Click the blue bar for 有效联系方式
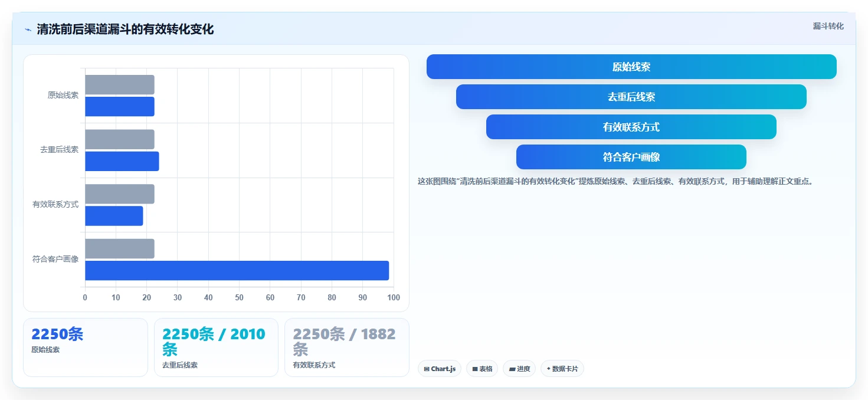Viewport: 868px width, 400px height. click(x=114, y=216)
